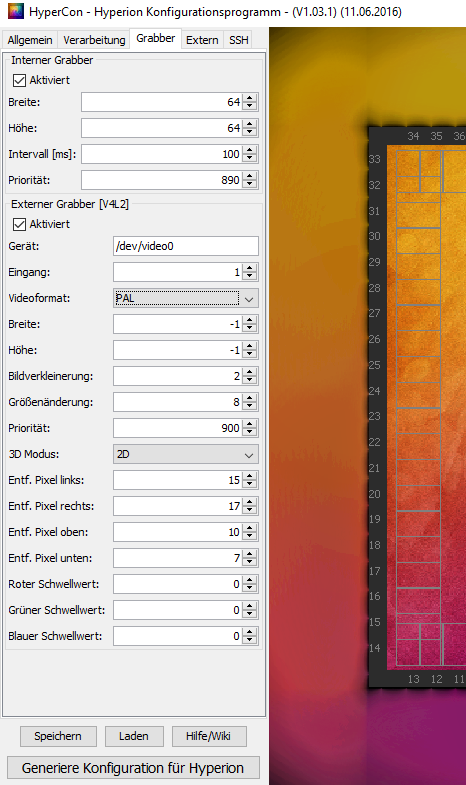
Task: Decrease external grabber Höhe value -1
Action: click(x=250, y=354)
